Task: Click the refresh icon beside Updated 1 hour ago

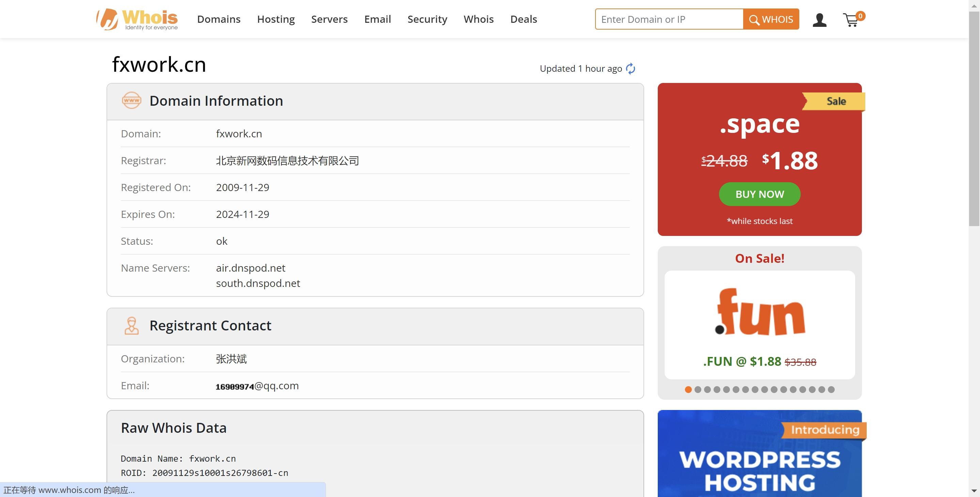Action: click(x=631, y=68)
